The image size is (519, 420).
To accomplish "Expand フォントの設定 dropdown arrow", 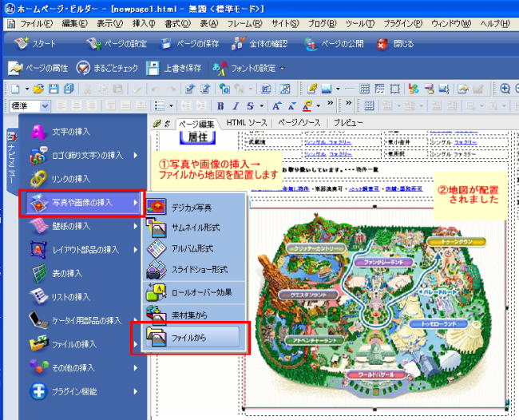I will 283,69.
